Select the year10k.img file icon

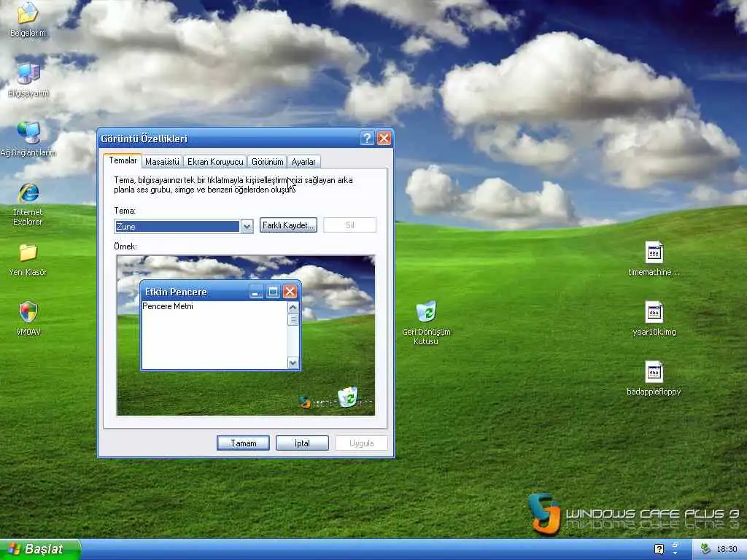(654, 312)
